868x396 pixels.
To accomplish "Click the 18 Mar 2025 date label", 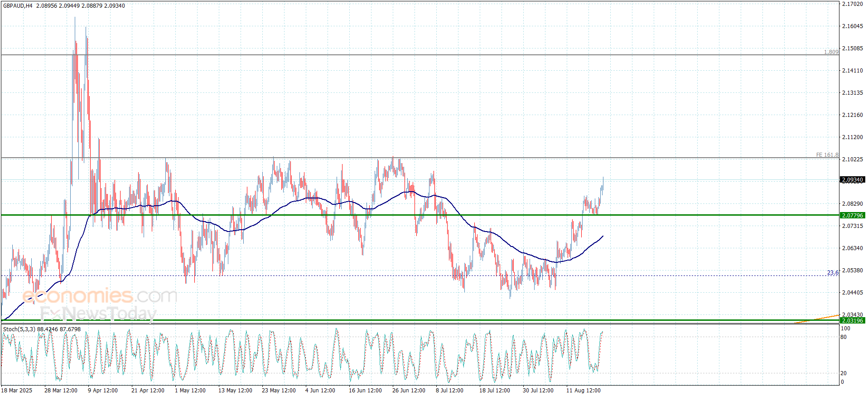I will pyautogui.click(x=17, y=391).
